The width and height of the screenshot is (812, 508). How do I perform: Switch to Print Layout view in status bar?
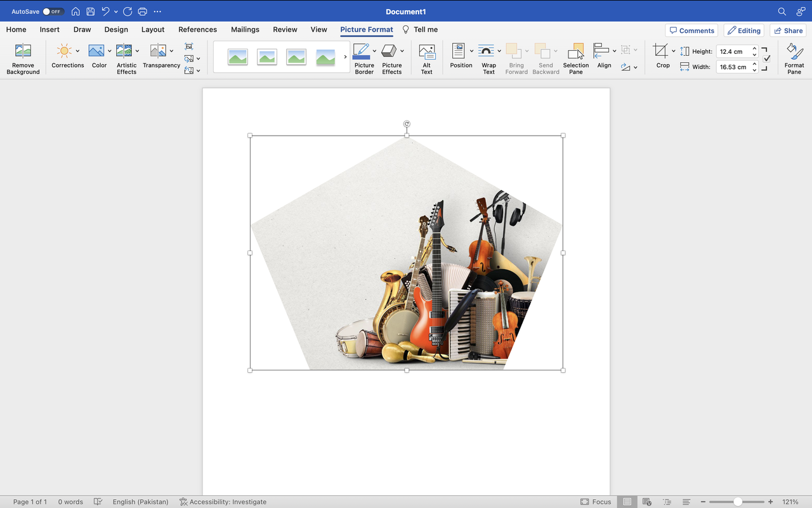pos(627,502)
